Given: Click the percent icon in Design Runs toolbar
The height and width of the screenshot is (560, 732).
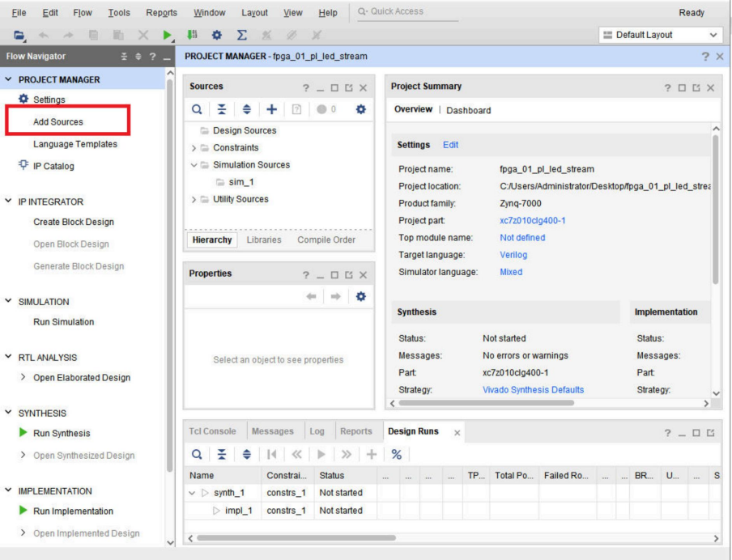Looking at the screenshot, I should [397, 454].
